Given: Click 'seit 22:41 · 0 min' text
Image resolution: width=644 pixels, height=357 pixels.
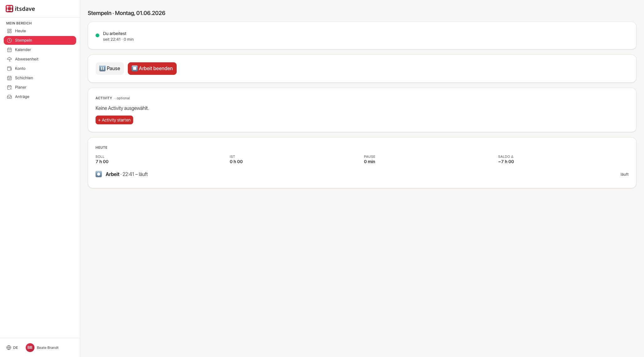Looking at the screenshot, I should pos(118,39).
